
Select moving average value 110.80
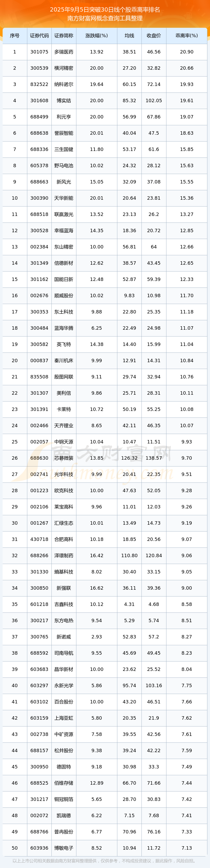point(129,556)
